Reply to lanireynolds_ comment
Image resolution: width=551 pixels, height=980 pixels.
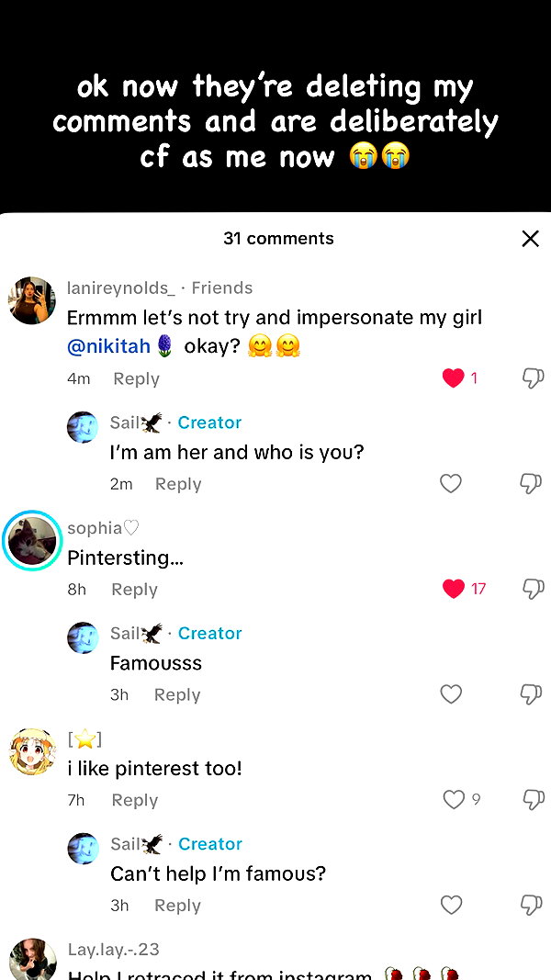(136, 378)
